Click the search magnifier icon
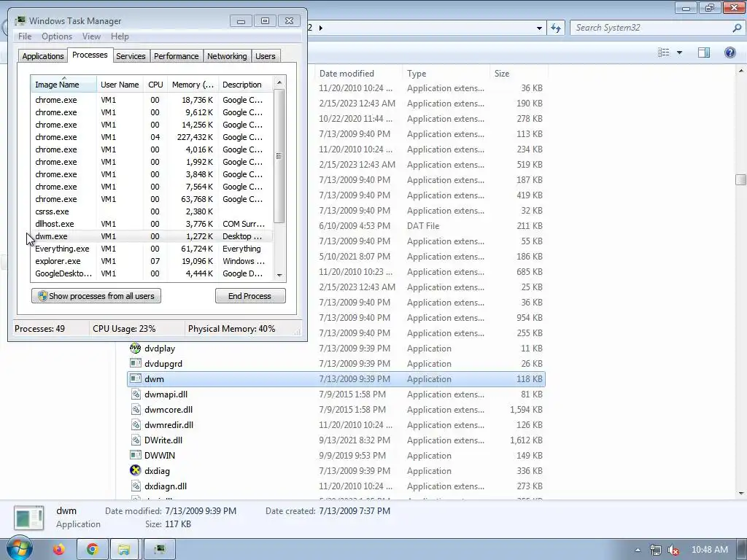Image resolution: width=747 pixels, height=560 pixels. pos(736,28)
